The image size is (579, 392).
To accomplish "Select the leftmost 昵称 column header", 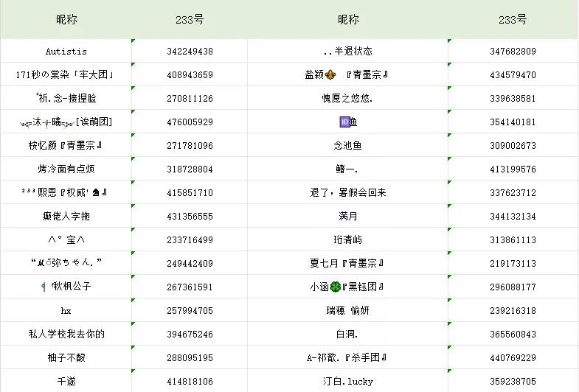I will [x=66, y=20].
